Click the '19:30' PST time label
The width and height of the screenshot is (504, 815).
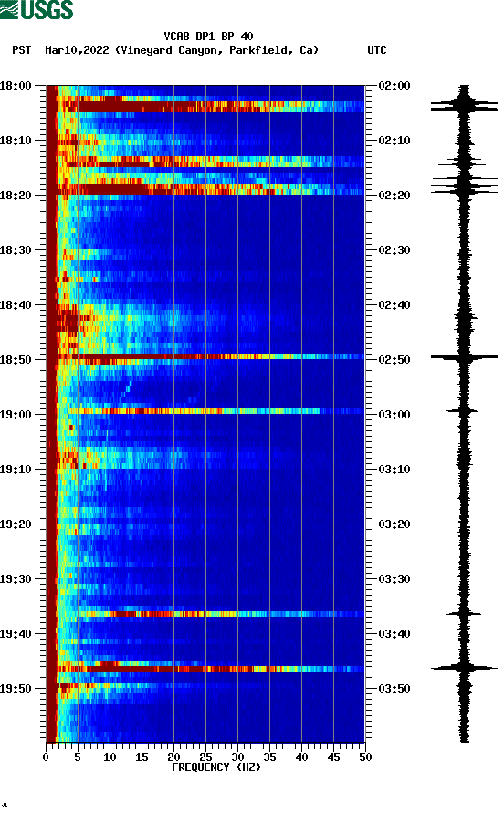(x=16, y=579)
